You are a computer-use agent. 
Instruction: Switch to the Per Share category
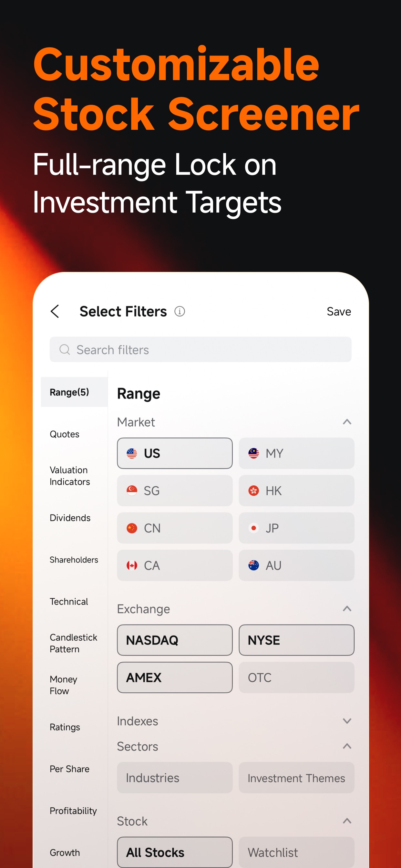click(69, 769)
